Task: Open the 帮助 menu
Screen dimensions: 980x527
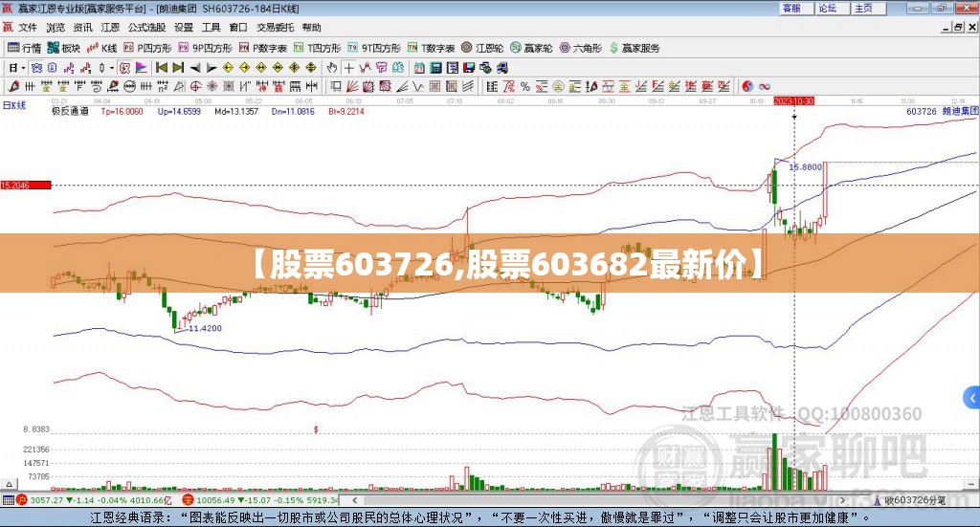Action: 311,28
